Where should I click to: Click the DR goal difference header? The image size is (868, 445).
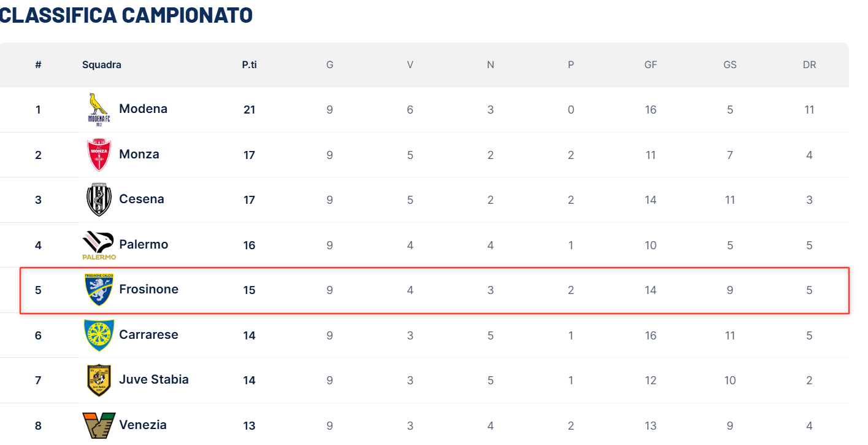pos(809,65)
